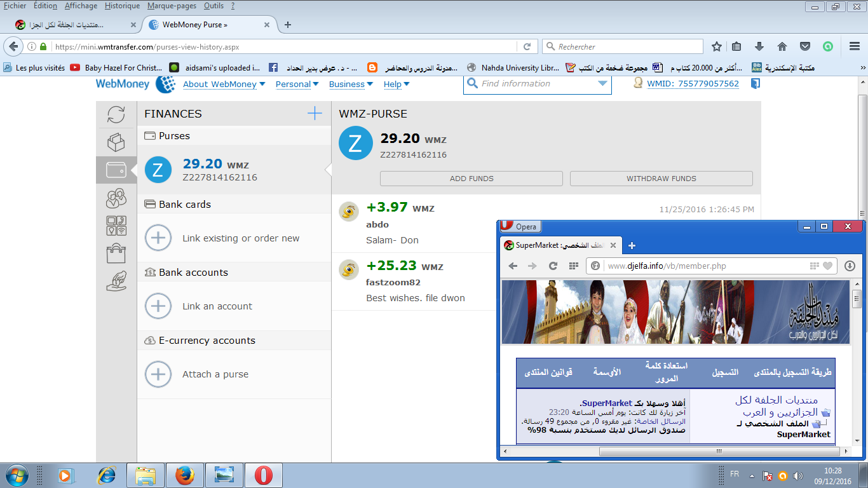Open the services payments sidebar icon
Image resolution: width=868 pixels, height=488 pixels.
(116, 226)
